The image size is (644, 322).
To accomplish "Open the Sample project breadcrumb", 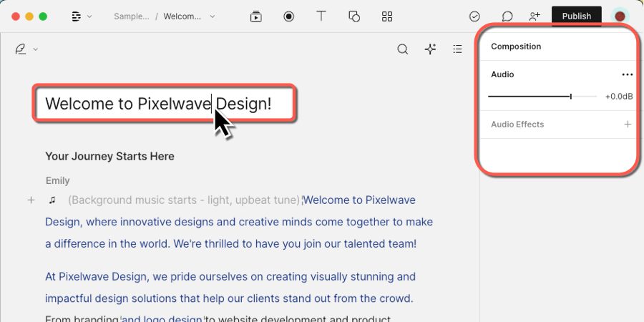I will point(132,16).
